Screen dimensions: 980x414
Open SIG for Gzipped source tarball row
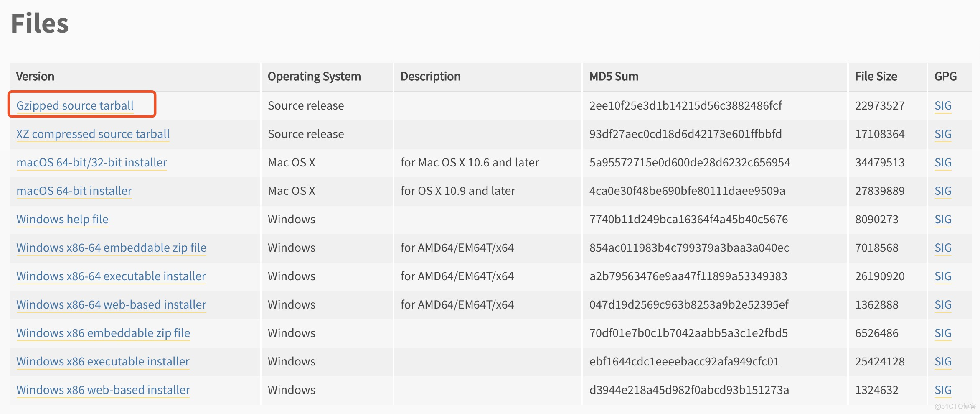(x=943, y=106)
